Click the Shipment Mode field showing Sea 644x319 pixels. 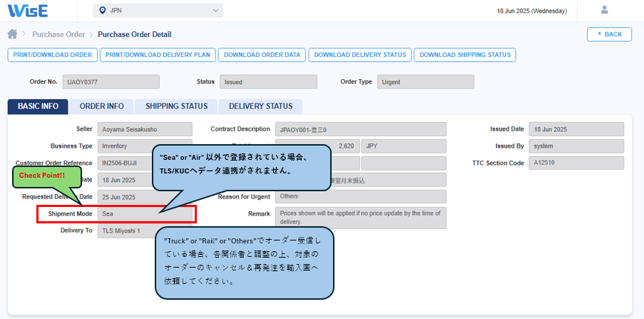[x=145, y=213]
